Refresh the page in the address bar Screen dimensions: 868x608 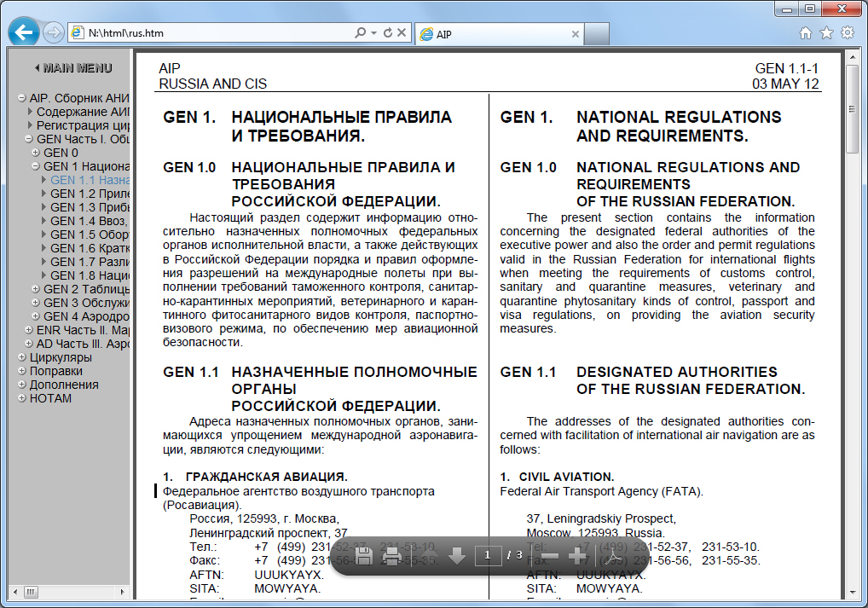click(x=387, y=32)
